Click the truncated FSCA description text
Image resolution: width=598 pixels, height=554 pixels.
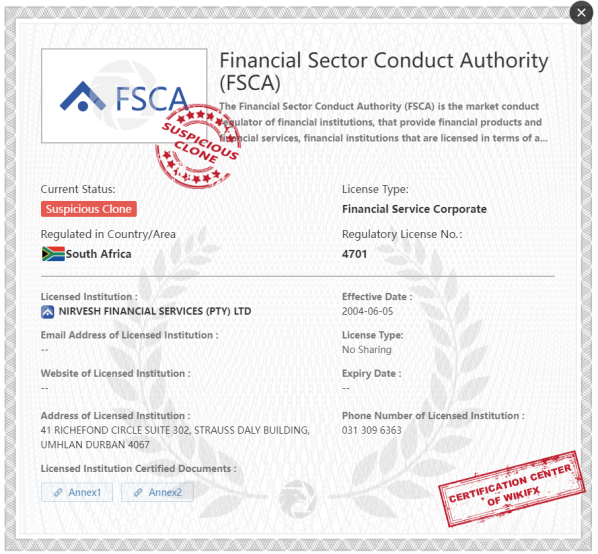pyautogui.click(x=383, y=122)
